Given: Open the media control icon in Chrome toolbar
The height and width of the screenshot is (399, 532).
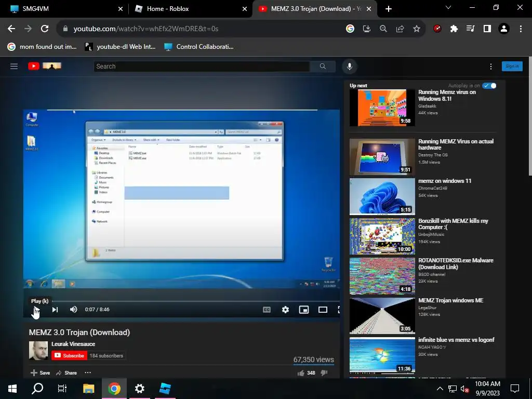Looking at the screenshot, I should (470, 29).
